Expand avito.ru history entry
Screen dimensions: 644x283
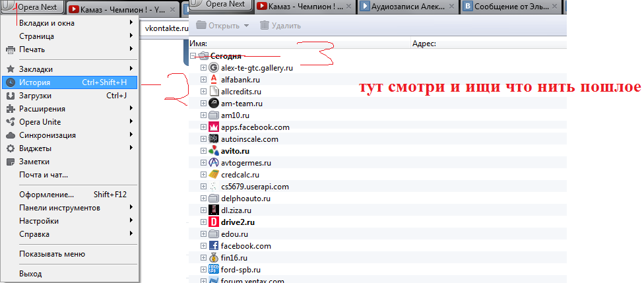point(203,151)
